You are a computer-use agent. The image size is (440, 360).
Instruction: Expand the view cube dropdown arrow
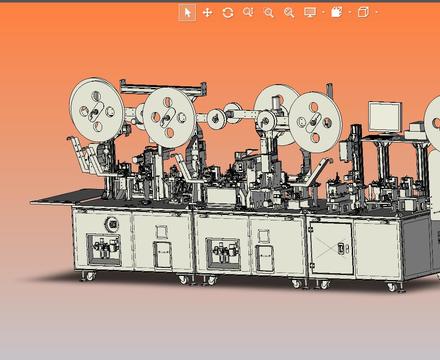(377, 13)
